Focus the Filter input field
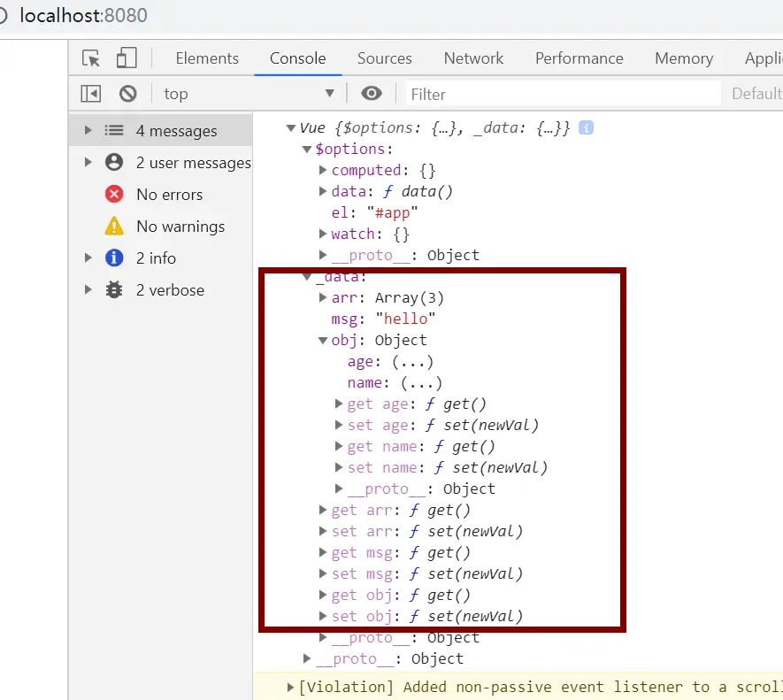 click(x=564, y=94)
